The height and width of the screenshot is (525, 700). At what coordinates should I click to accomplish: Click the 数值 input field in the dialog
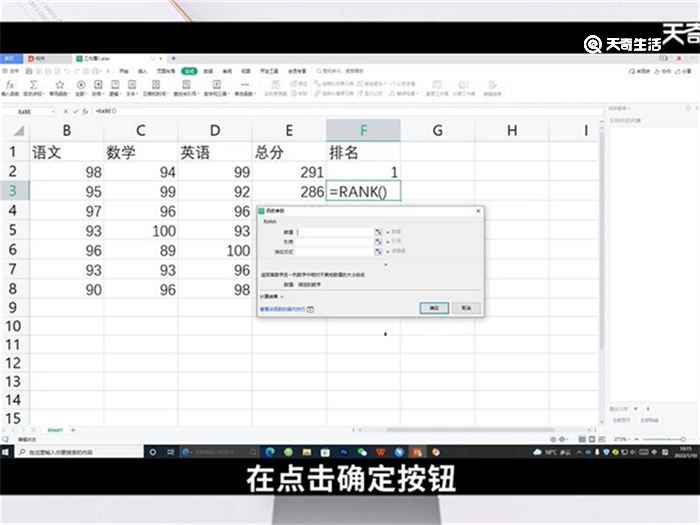[335, 232]
